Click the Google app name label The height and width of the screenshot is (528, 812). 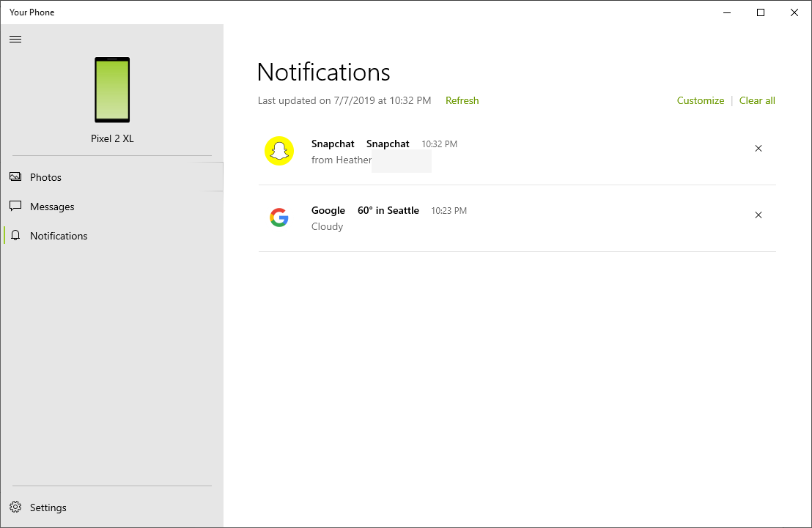pyautogui.click(x=328, y=211)
